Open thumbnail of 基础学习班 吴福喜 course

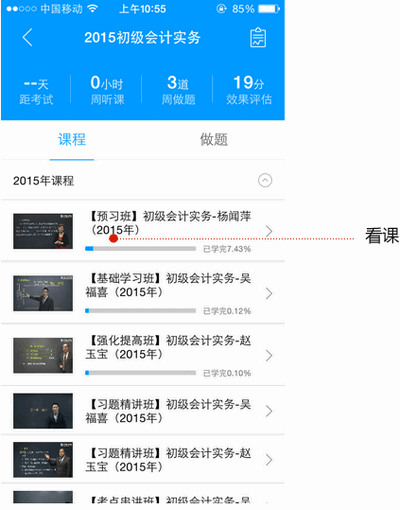click(x=43, y=293)
